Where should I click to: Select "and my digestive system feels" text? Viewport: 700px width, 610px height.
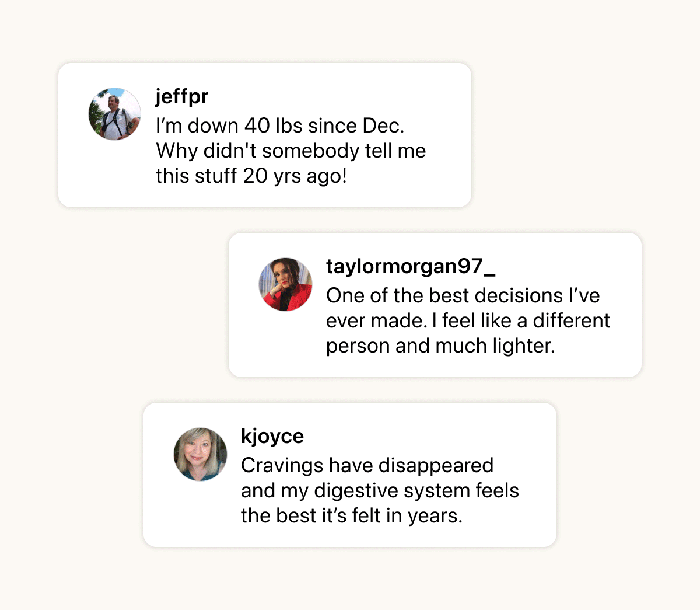[380, 490]
